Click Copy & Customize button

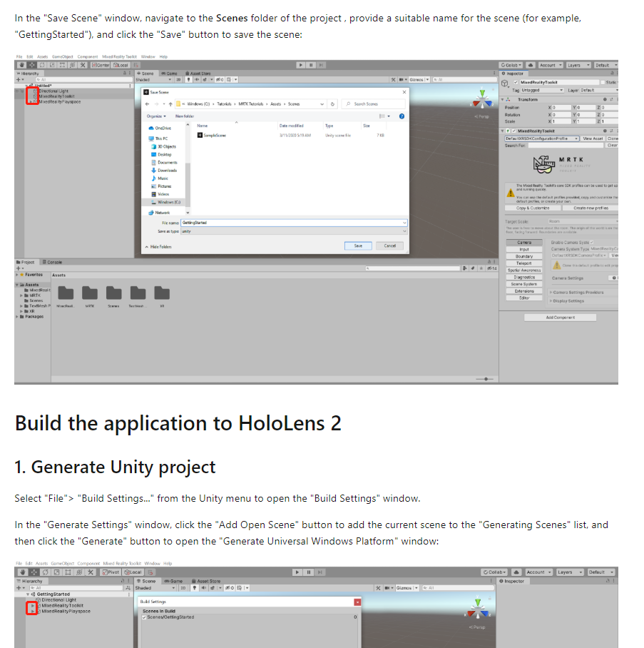pos(533,208)
